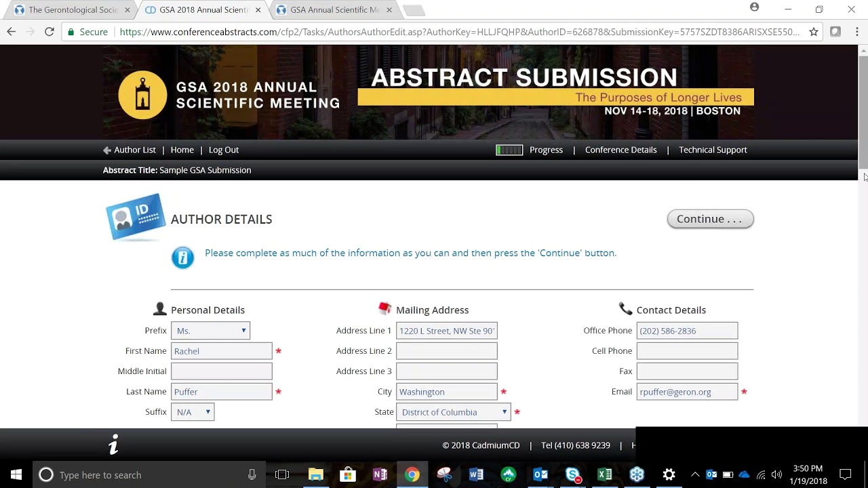Viewport: 868px width, 488px height.
Task: Click the browser address bar URL
Action: [x=460, y=32]
